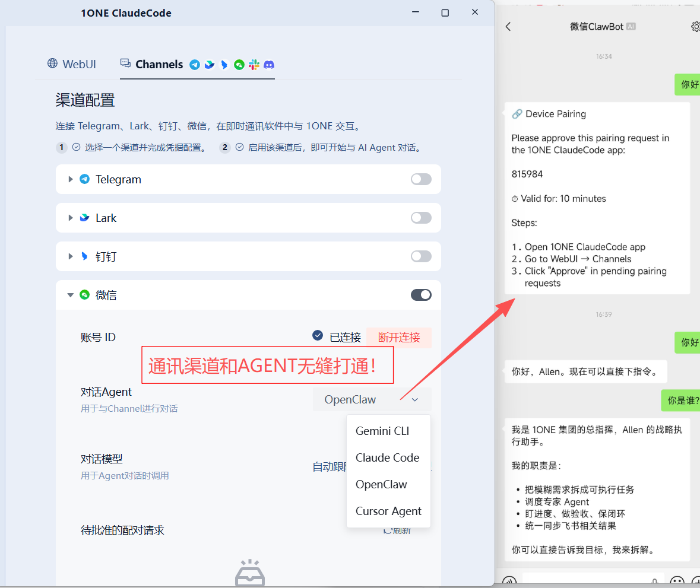Image resolution: width=700 pixels, height=588 pixels.
Task: Click the 刷新 refresh button
Action: coord(397,530)
